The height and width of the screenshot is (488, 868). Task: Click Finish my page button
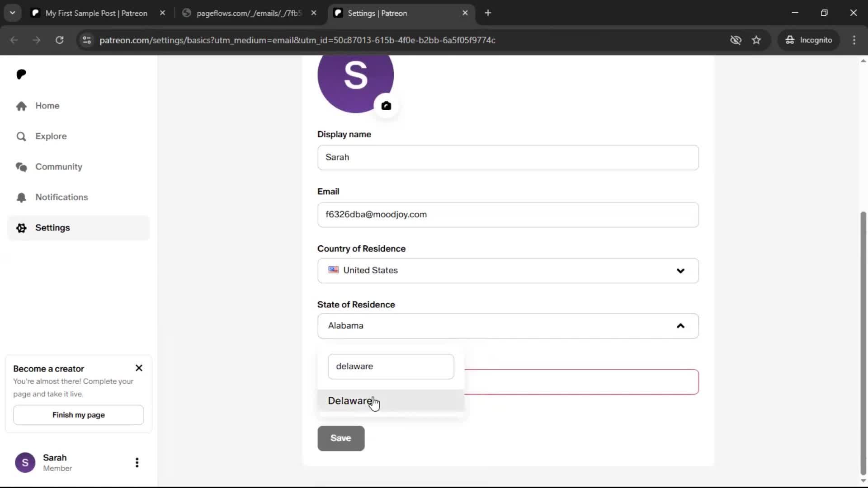tap(78, 415)
